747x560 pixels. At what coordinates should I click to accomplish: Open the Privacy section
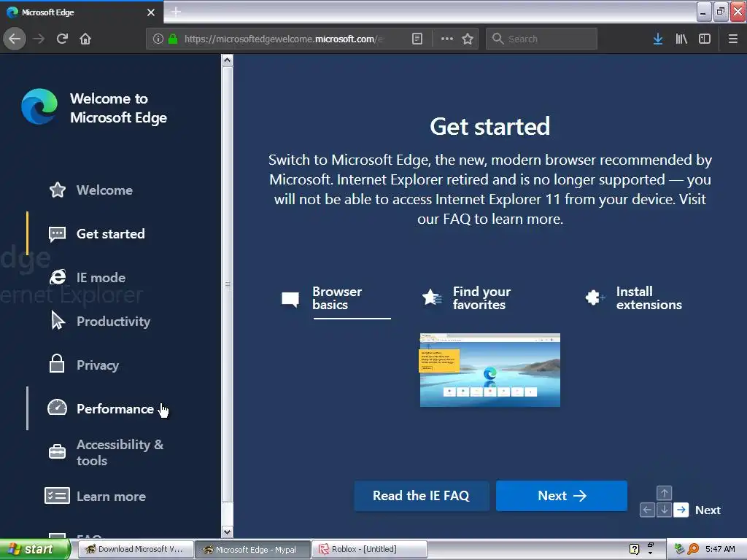(98, 365)
